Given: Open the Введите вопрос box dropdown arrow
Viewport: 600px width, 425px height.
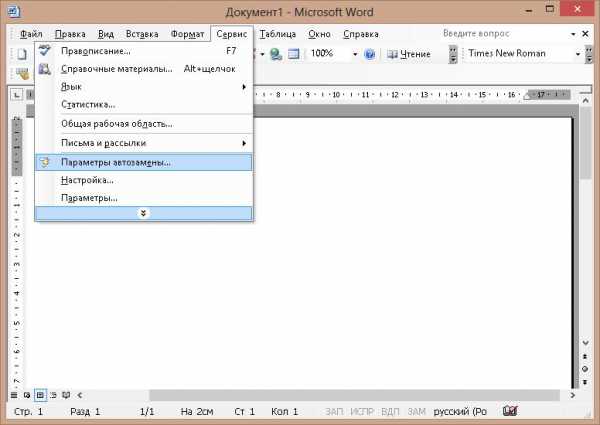Looking at the screenshot, I should click(573, 34).
